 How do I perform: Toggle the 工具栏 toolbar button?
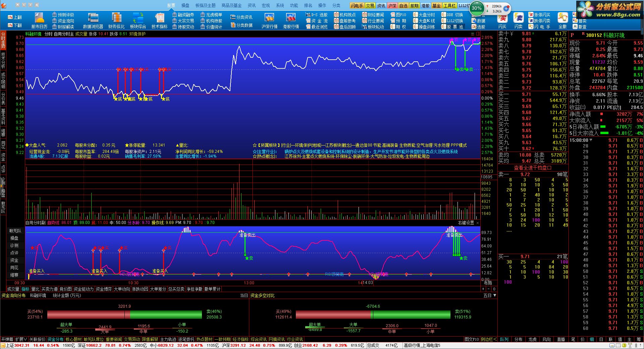[449, 6]
